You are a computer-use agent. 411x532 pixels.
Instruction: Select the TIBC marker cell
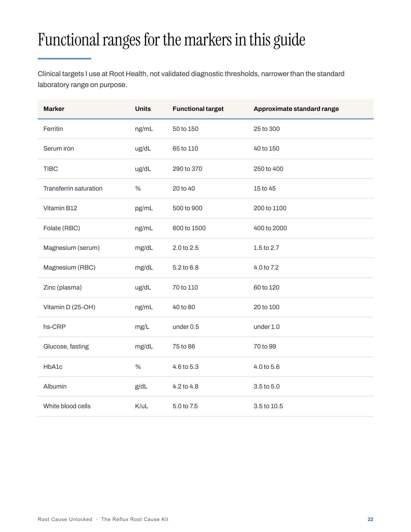(51, 169)
